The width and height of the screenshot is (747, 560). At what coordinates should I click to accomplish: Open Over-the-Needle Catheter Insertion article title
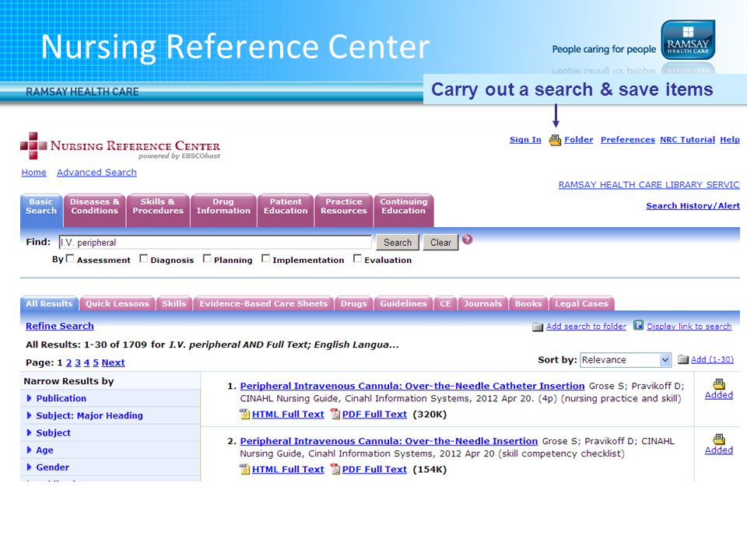(412, 387)
